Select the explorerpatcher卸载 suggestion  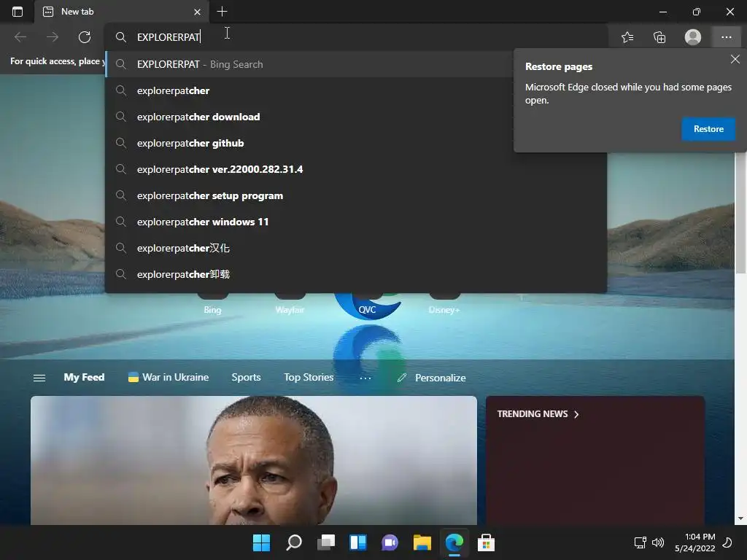click(x=356, y=274)
